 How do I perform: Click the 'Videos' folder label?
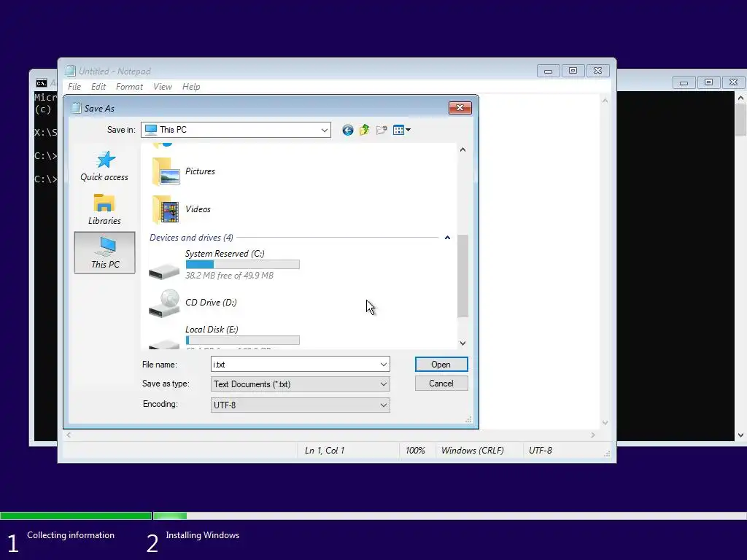point(198,209)
